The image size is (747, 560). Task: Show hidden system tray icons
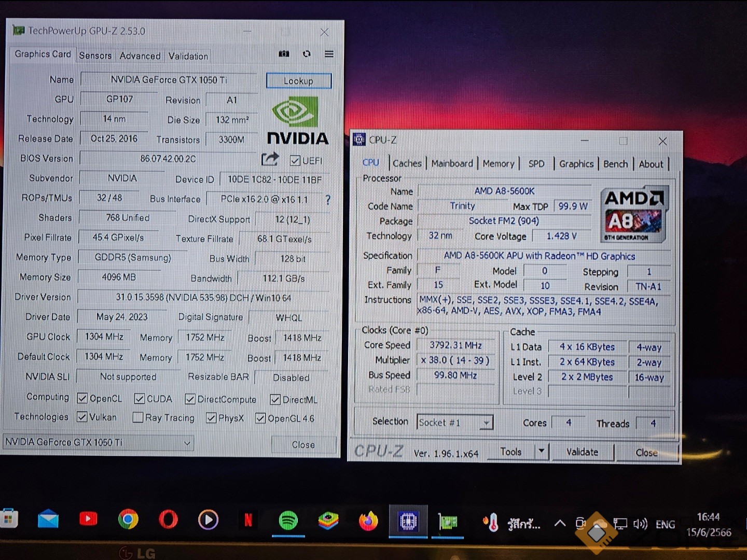tap(560, 523)
